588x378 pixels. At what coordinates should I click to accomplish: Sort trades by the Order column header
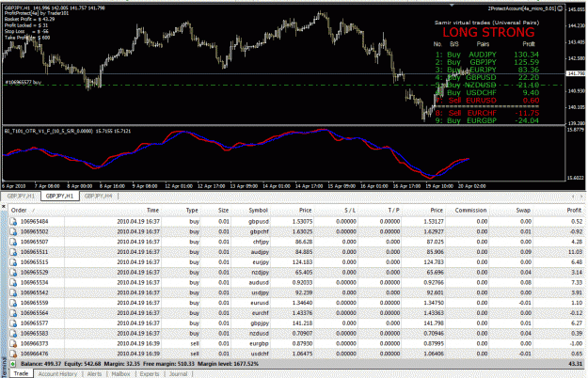coord(19,211)
